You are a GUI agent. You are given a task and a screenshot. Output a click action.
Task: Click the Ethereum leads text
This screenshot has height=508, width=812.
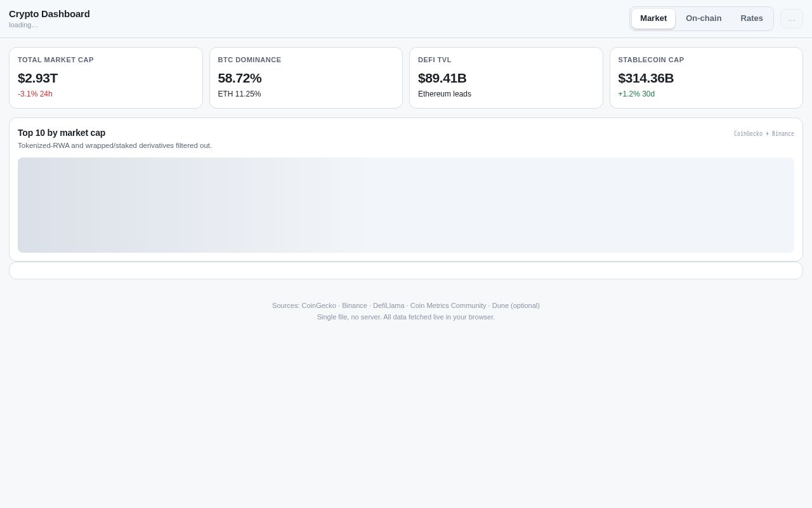tap(445, 94)
